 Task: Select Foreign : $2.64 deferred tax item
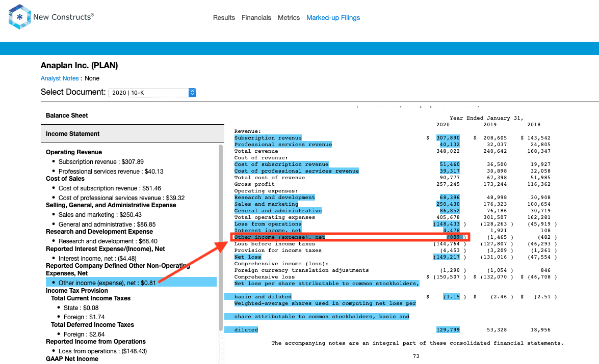click(x=84, y=334)
